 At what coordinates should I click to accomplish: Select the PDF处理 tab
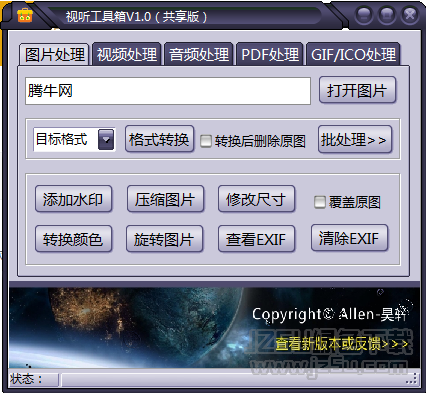[270, 54]
